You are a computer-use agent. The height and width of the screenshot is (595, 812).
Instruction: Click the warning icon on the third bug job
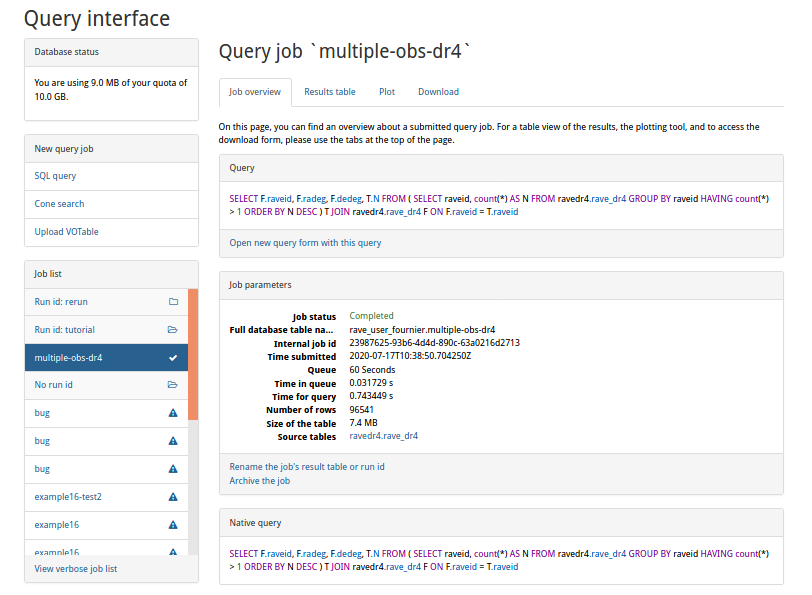click(172, 469)
